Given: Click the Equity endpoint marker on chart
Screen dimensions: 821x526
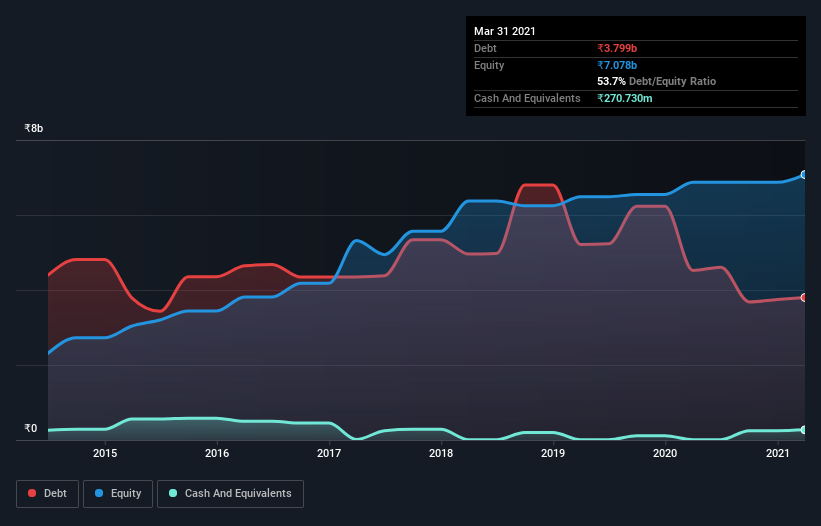Looking at the screenshot, I should [804, 175].
